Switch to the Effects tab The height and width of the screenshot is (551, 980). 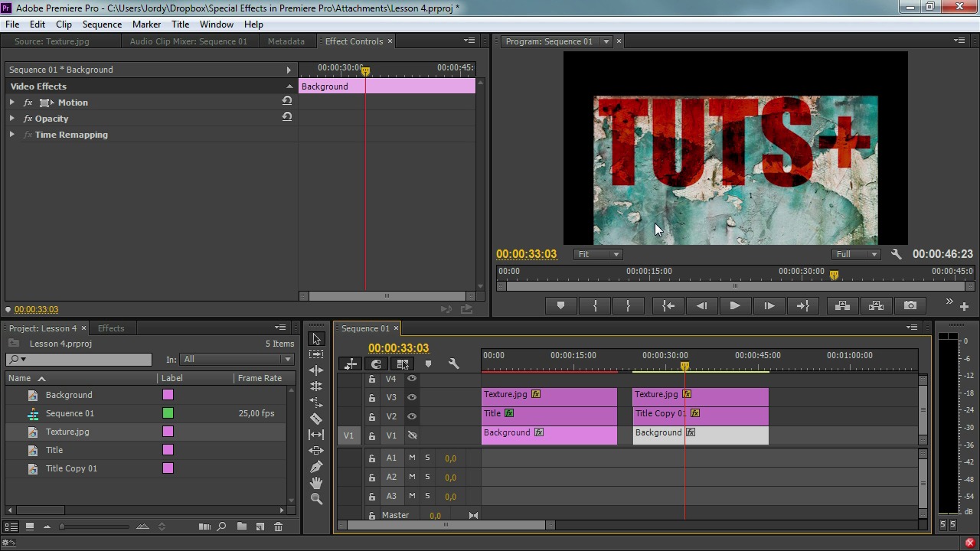tap(111, 328)
